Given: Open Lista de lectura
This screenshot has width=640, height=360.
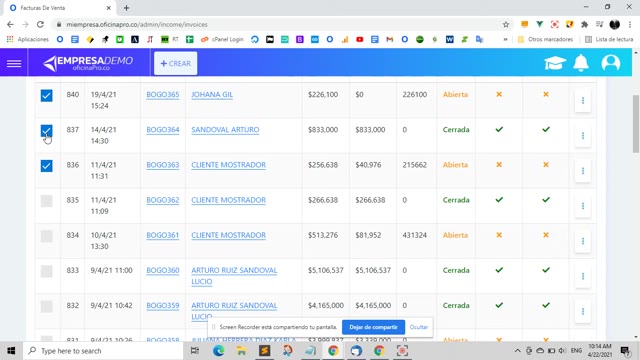Looking at the screenshot, I should click(609, 39).
